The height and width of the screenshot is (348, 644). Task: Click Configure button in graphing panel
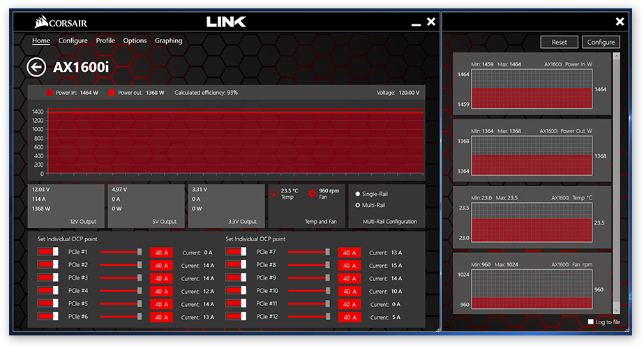[601, 42]
